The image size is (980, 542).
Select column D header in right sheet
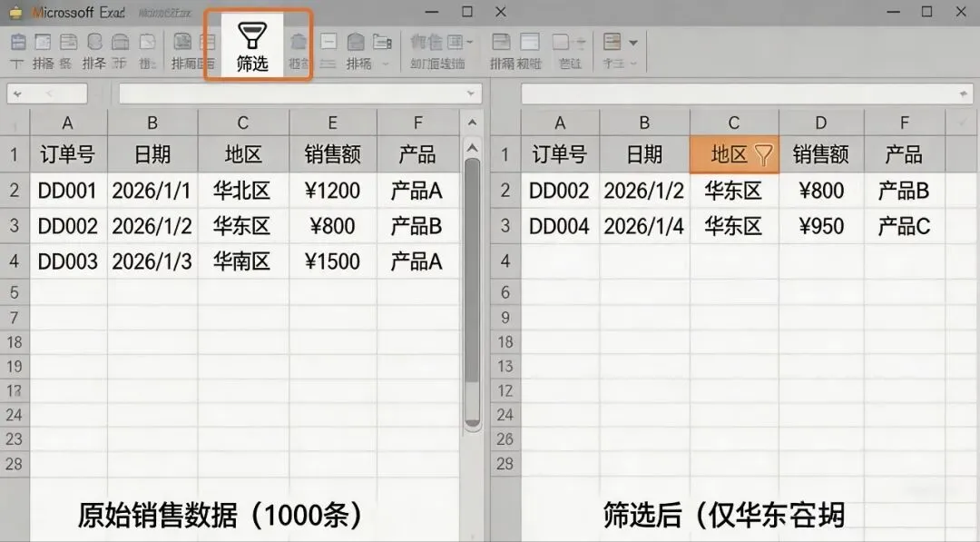point(821,123)
